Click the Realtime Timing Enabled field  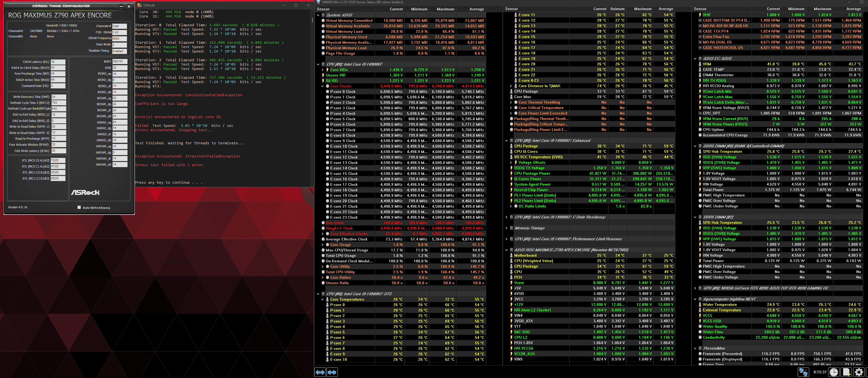(x=119, y=51)
